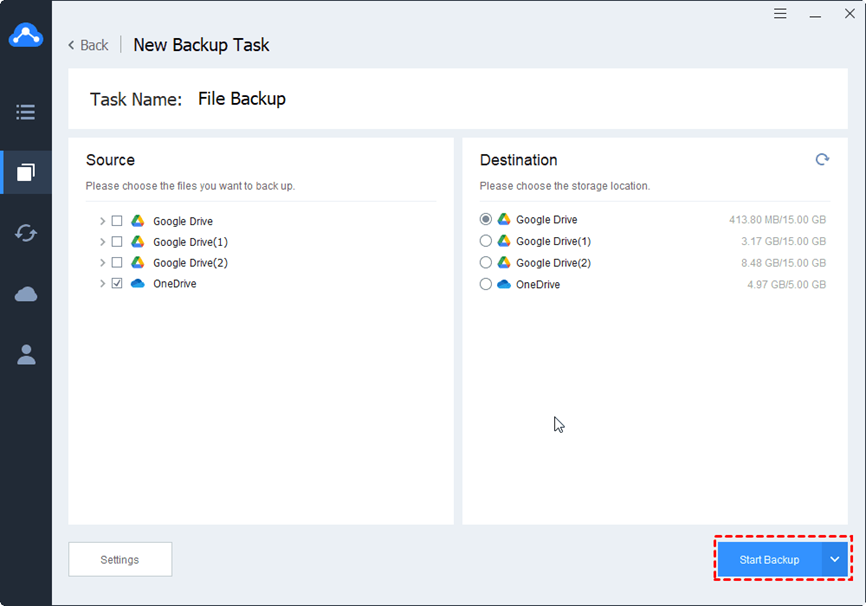Open the Sync sidebar icon
Image resolution: width=866 pixels, height=606 pixels.
pyautogui.click(x=25, y=233)
